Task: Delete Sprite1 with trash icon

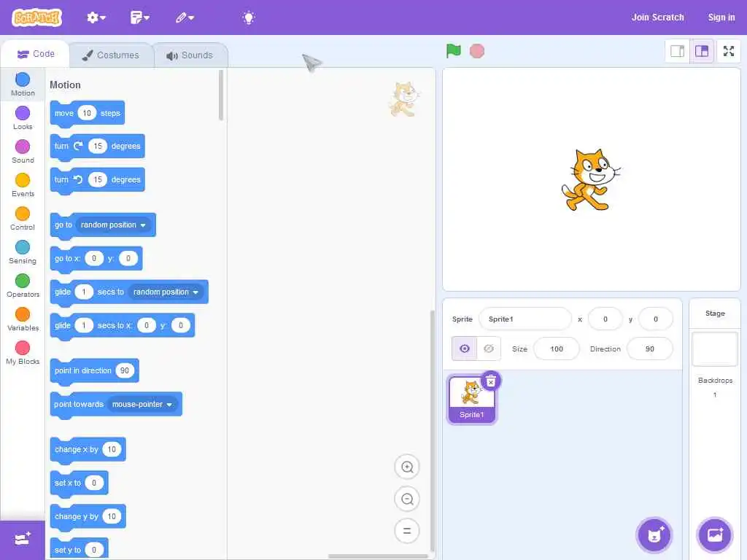Action: [491, 381]
